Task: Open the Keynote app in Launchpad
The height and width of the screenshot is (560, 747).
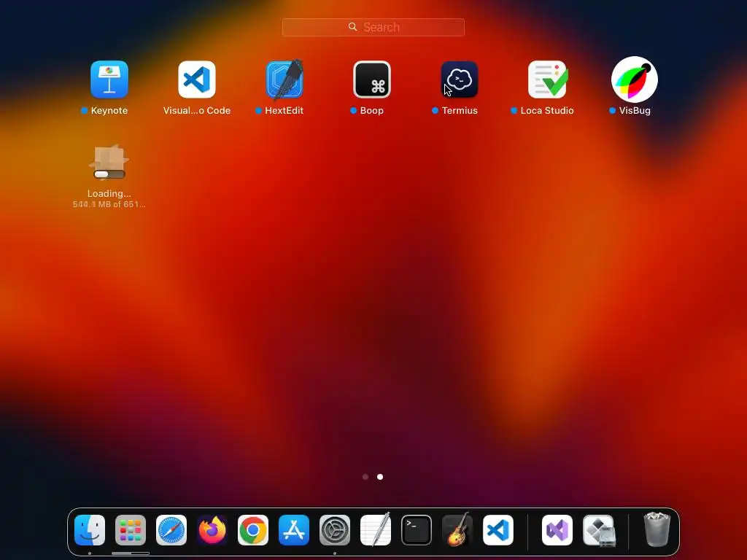Action: tap(109, 79)
